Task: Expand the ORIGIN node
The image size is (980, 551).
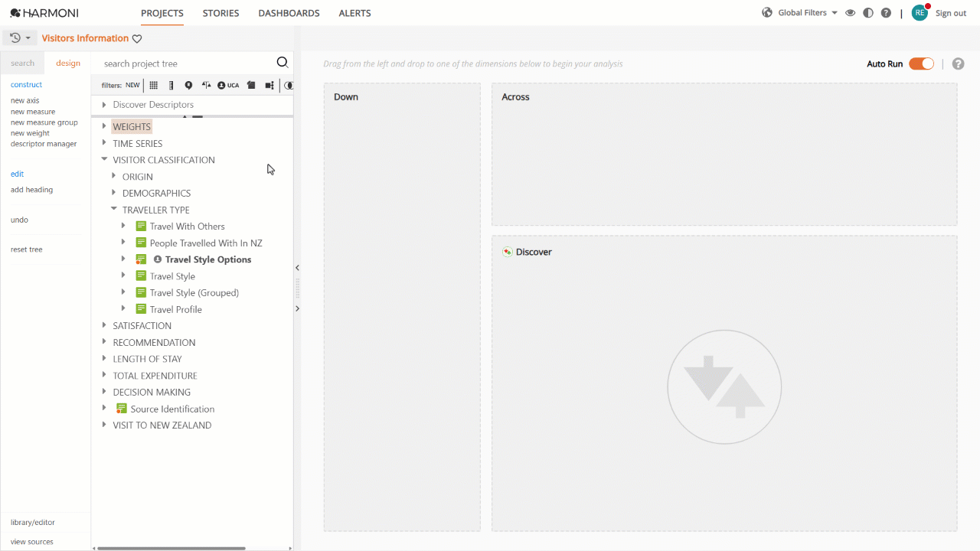Action: coord(114,177)
